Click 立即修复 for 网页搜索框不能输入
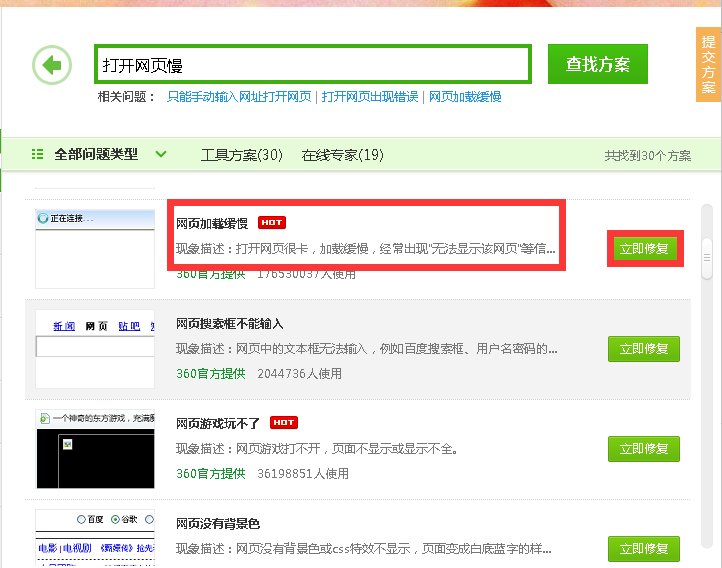Image resolution: width=722 pixels, height=568 pixels. (644, 349)
